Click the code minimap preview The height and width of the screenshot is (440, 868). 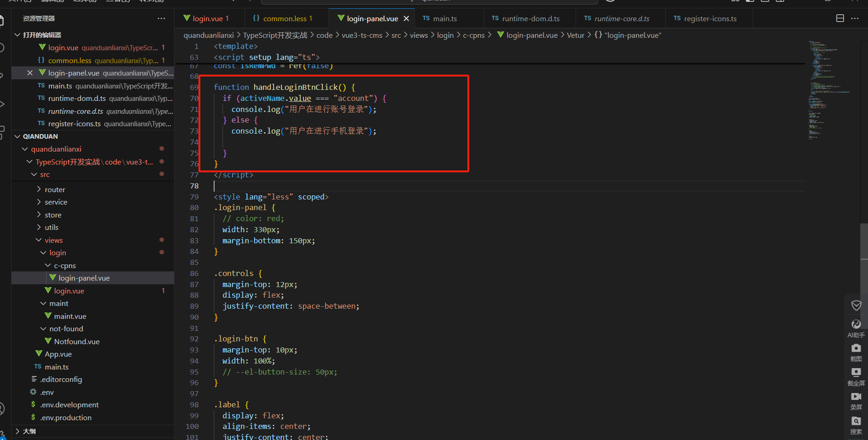coord(829,90)
